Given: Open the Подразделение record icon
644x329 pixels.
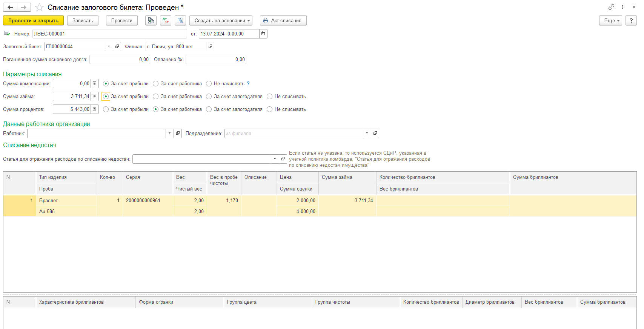Looking at the screenshot, I should pyautogui.click(x=375, y=133).
